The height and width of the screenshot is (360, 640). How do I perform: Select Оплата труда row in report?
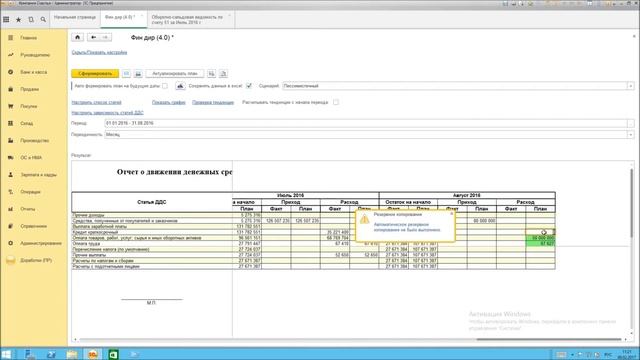[x=152, y=243]
